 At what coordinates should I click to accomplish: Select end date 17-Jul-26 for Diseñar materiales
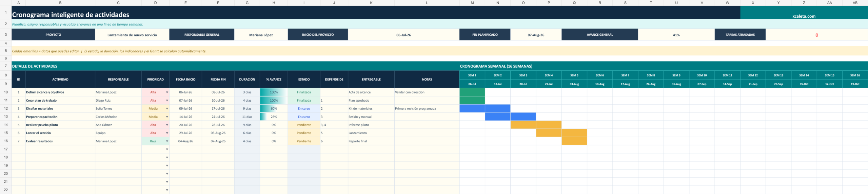[x=218, y=108]
